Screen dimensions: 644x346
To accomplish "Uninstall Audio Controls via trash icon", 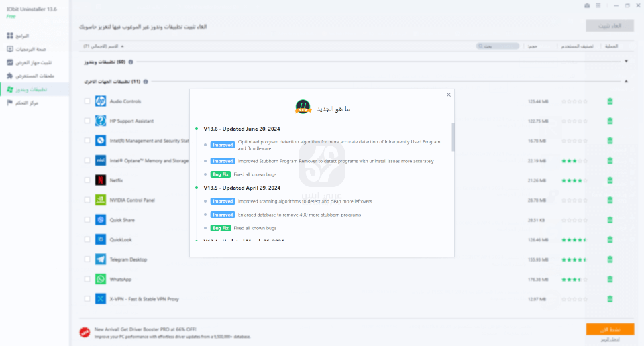I will click(610, 101).
